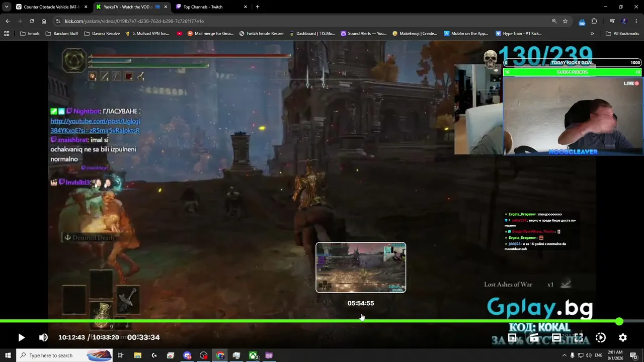Close the Counter Obstacle Vehicle tab

(86, 7)
